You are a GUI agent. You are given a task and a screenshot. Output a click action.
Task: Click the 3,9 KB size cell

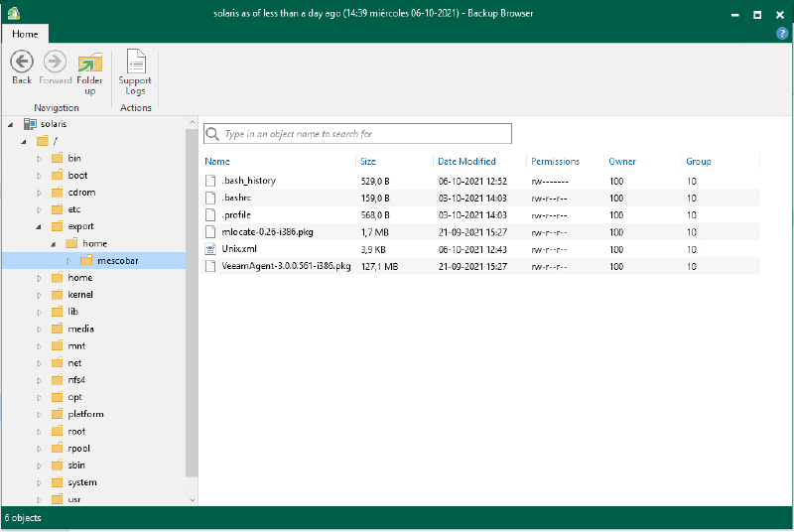point(373,249)
